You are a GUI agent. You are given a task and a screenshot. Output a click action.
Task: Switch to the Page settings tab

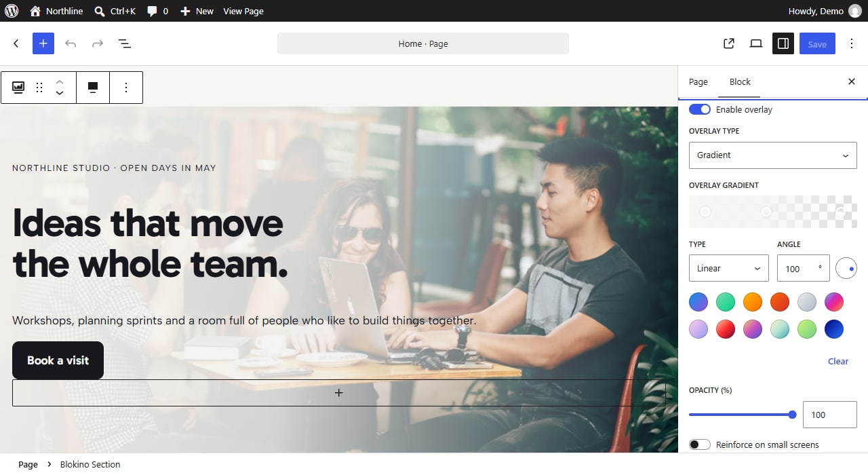point(698,81)
